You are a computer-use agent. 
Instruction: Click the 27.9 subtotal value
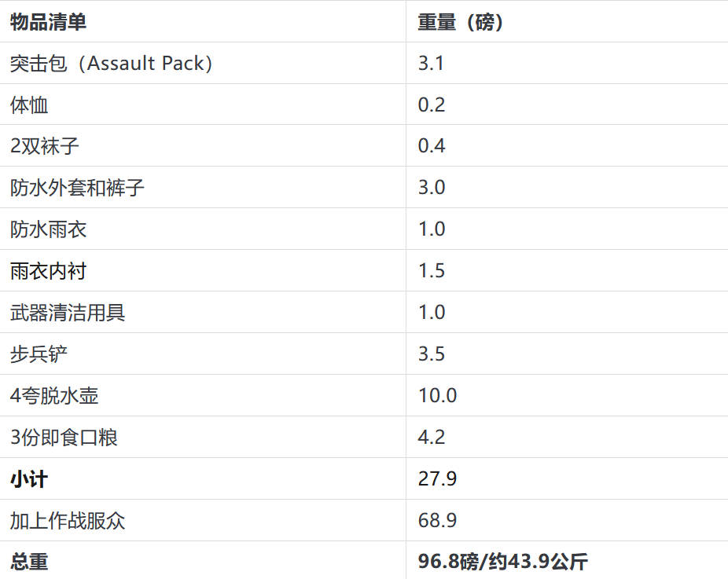tap(437, 478)
